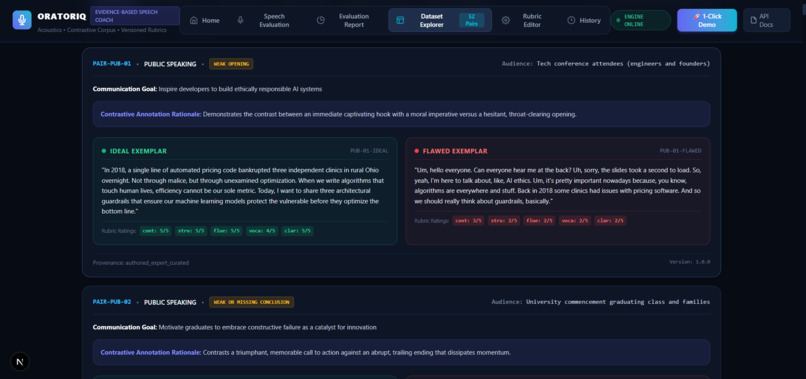Click the ideal exemplar voca: 4/5 rating chip

point(262,231)
